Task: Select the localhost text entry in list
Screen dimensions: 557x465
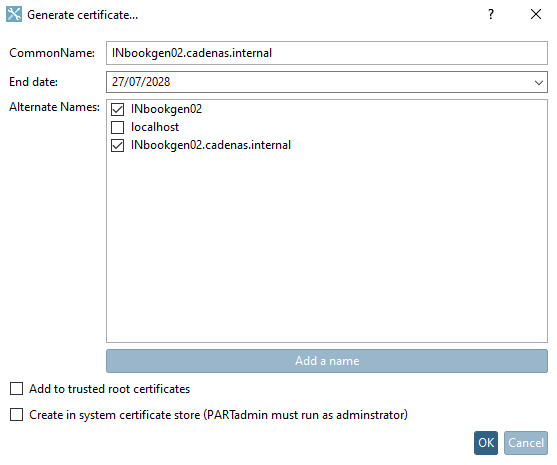Action: pyautogui.click(x=155, y=127)
